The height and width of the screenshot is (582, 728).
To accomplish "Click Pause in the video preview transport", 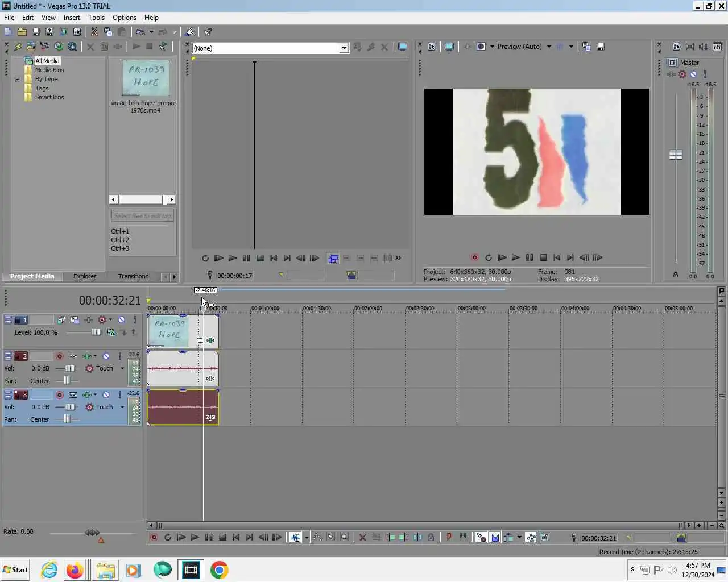I will coord(530,257).
